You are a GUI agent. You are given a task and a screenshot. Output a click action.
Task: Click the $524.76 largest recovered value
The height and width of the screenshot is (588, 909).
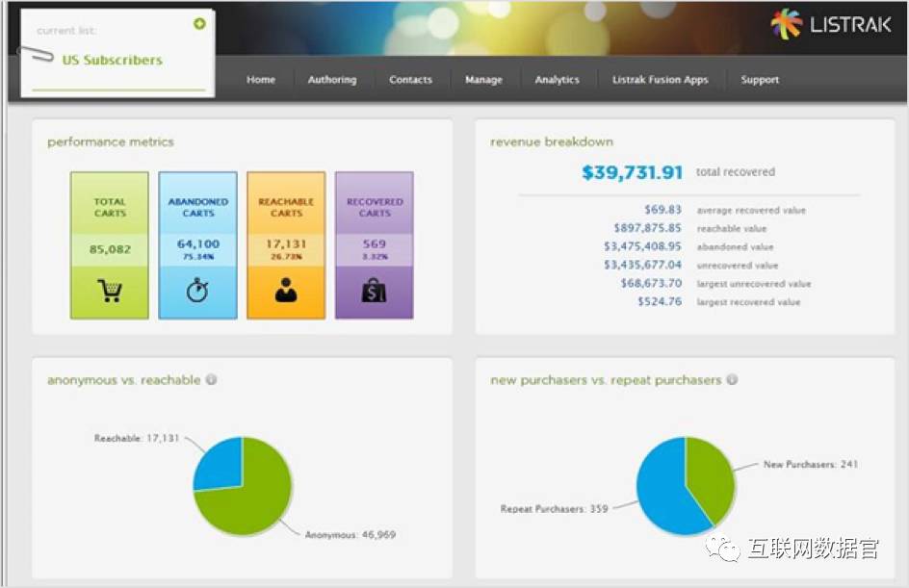pyautogui.click(x=660, y=302)
